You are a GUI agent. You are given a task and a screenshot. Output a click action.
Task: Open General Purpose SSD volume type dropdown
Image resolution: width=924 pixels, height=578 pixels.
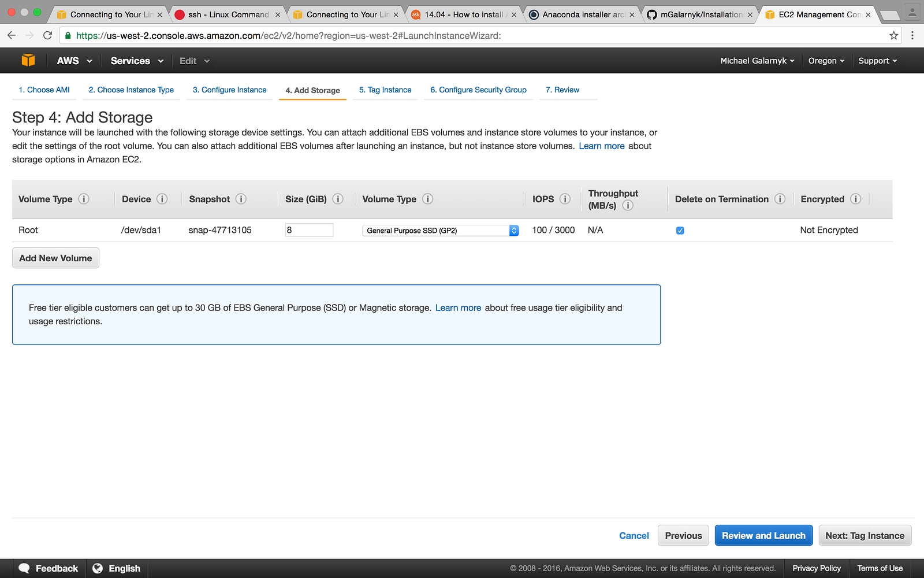click(x=440, y=231)
